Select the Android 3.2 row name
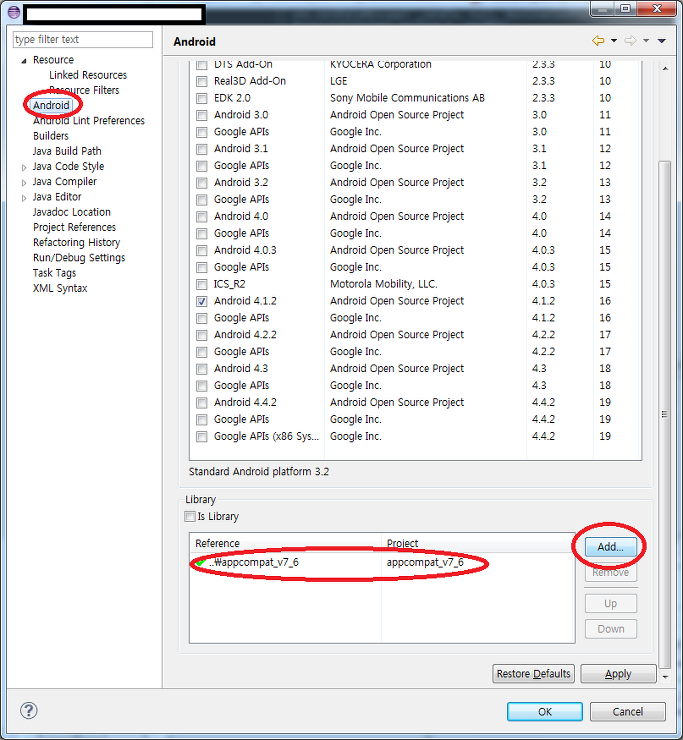Image resolution: width=683 pixels, height=740 pixels. coord(241,183)
